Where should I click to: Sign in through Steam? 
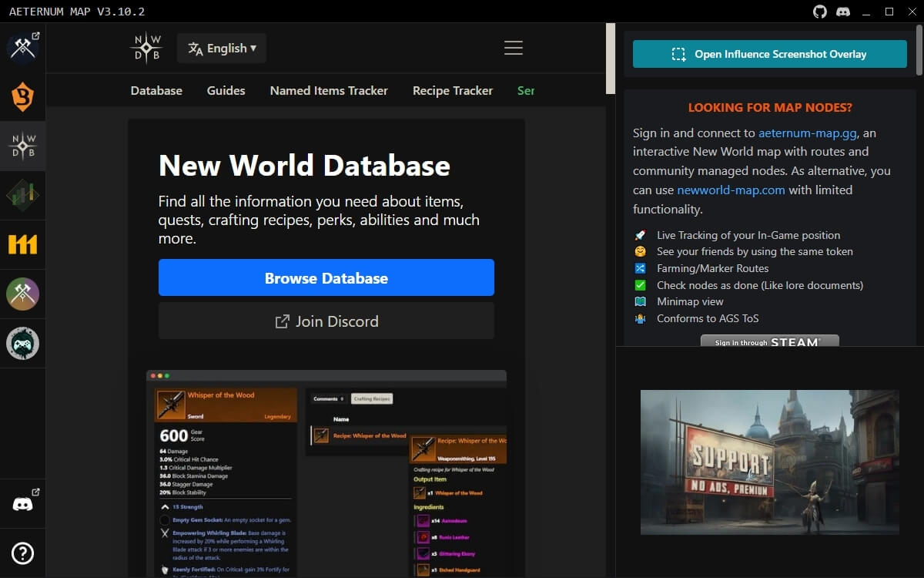click(770, 341)
